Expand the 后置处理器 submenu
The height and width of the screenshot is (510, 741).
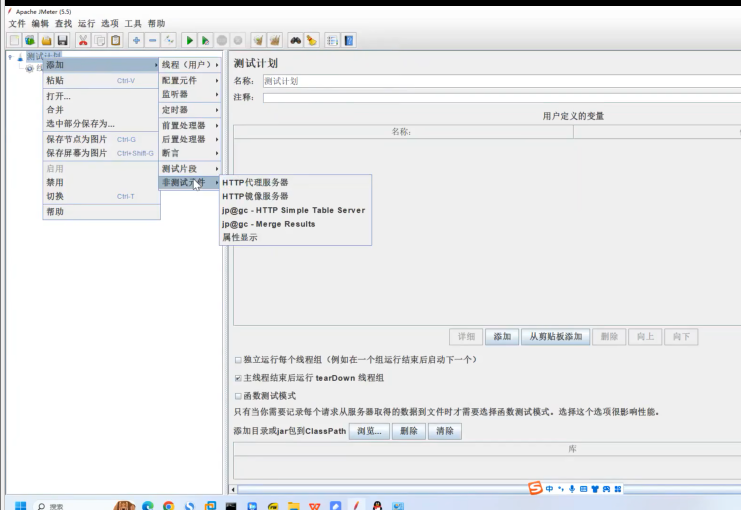point(190,139)
